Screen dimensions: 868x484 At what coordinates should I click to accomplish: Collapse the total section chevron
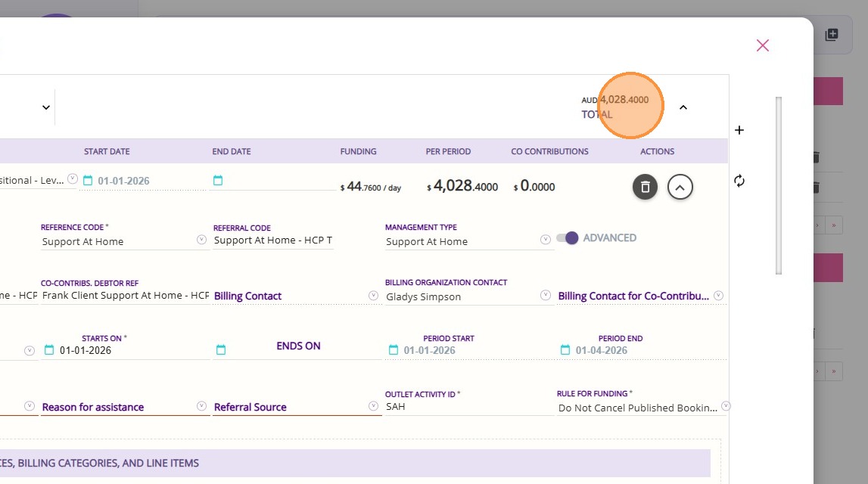pyautogui.click(x=683, y=107)
